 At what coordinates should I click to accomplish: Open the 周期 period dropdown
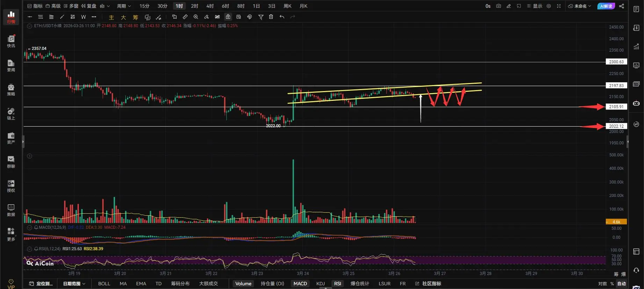pyautogui.click(x=124, y=6)
